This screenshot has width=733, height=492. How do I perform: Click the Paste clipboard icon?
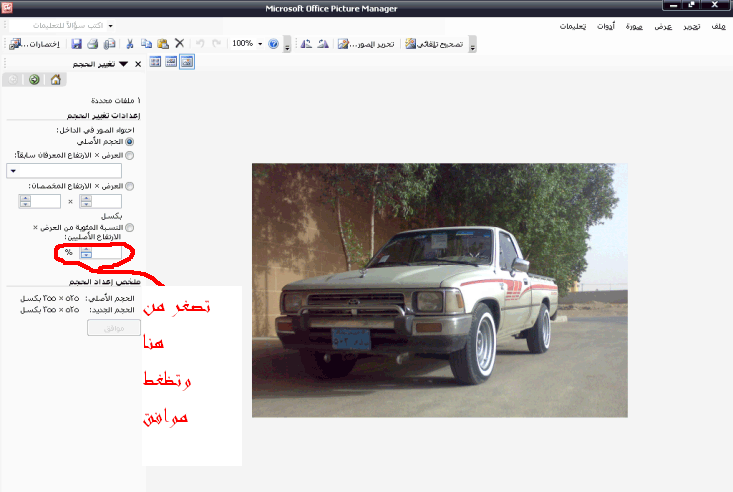(x=163, y=44)
